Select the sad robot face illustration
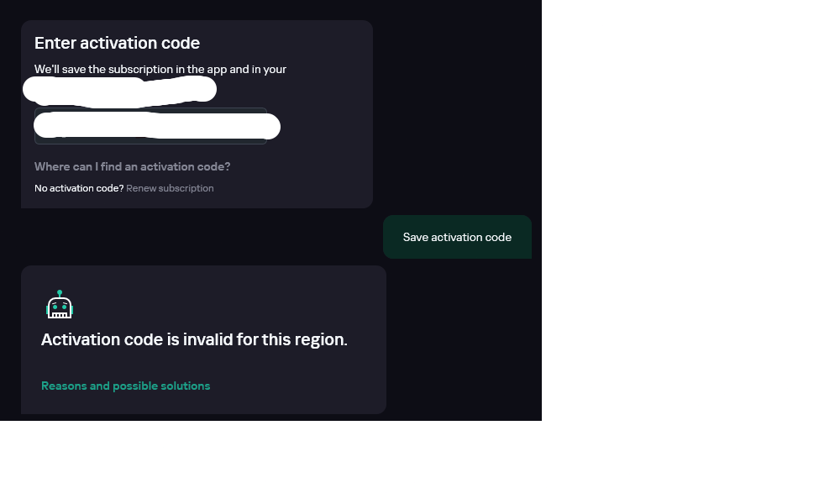 coord(60,304)
